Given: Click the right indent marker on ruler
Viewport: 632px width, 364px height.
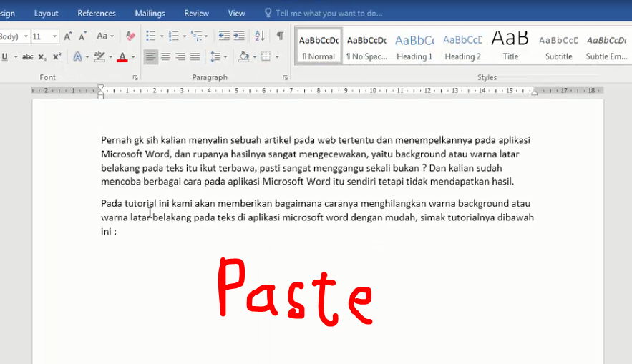Looking at the screenshot, I should pyautogui.click(x=535, y=93).
